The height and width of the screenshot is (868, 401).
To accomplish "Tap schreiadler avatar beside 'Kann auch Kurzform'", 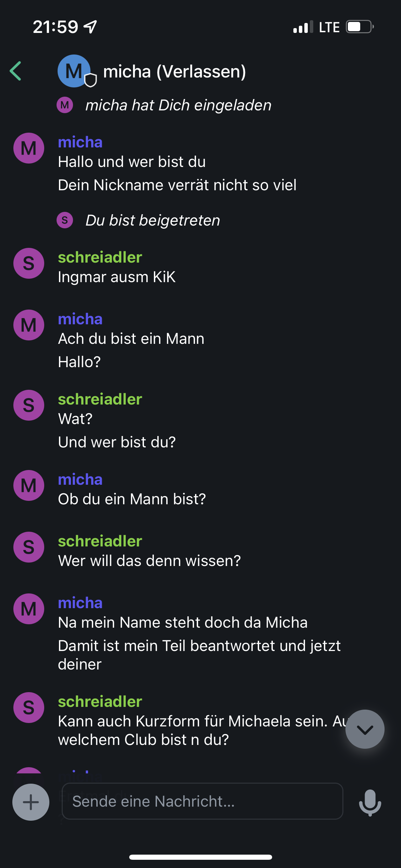I will coord(29,708).
